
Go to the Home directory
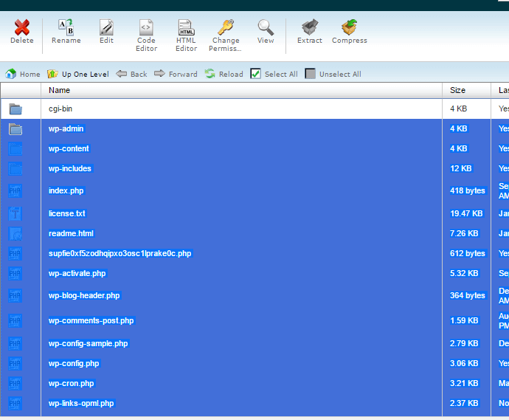[23, 74]
